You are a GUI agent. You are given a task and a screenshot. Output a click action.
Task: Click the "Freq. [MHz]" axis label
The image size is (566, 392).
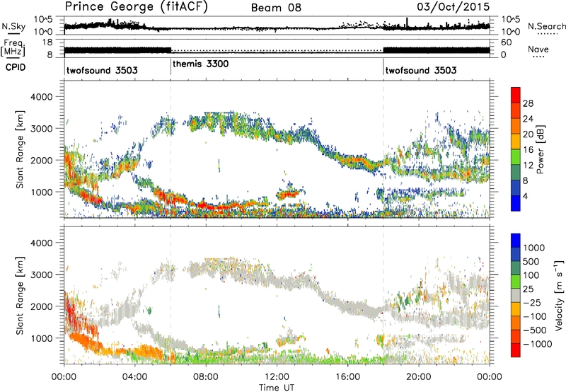[x=13, y=48]
